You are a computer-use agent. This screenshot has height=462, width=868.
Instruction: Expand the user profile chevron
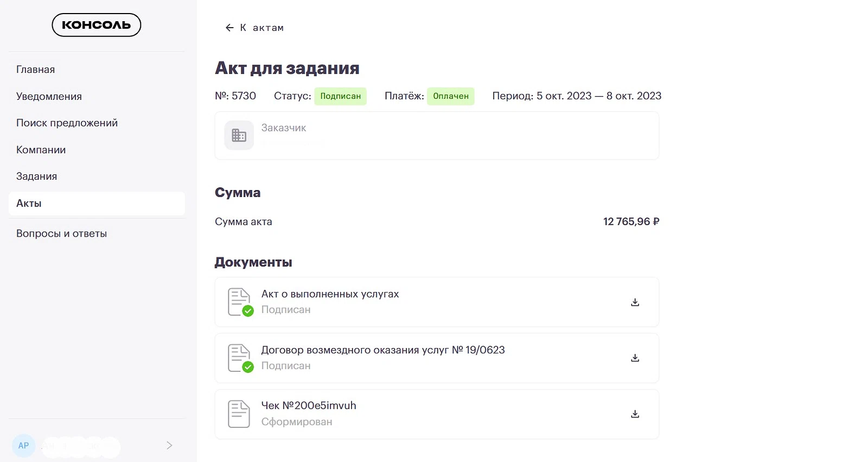pyautogui.click(x=169, y=445)
